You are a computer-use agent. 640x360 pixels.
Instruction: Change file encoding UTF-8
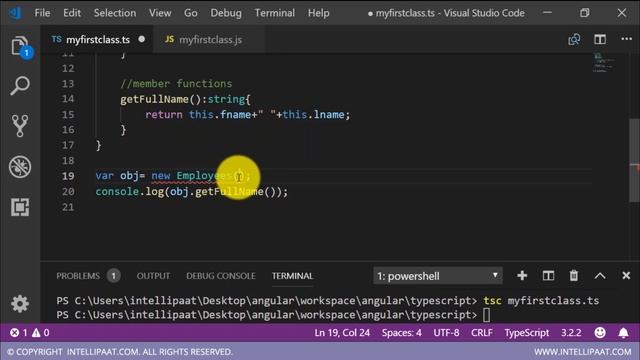(446, 333)
